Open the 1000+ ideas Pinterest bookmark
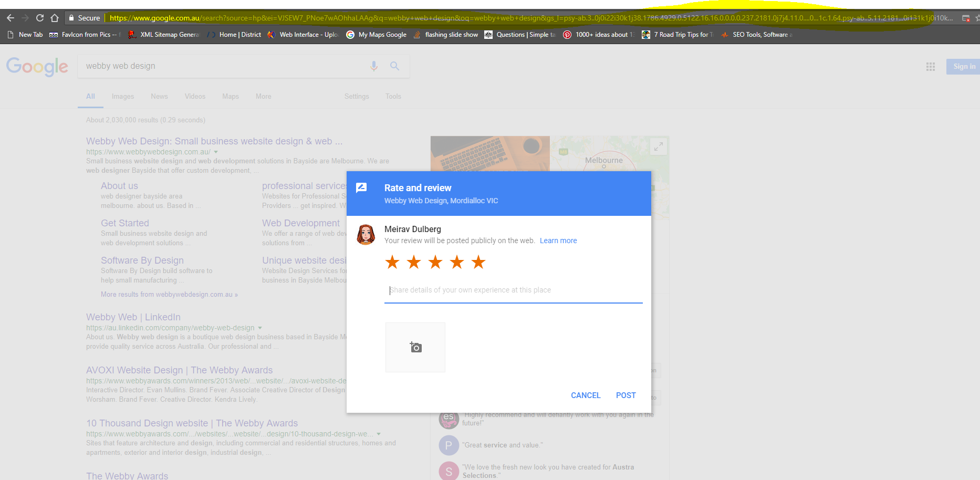 599,35
